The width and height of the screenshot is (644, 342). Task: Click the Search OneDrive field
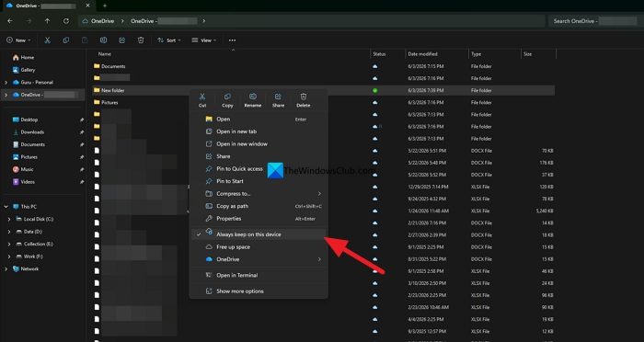click(594, 21)
